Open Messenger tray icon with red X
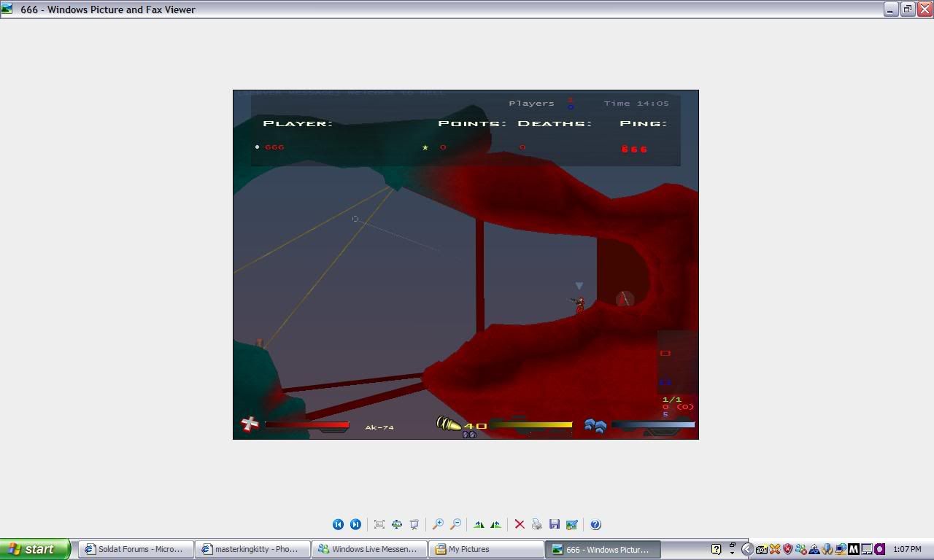The image size is (934, 560). point(801,549)
